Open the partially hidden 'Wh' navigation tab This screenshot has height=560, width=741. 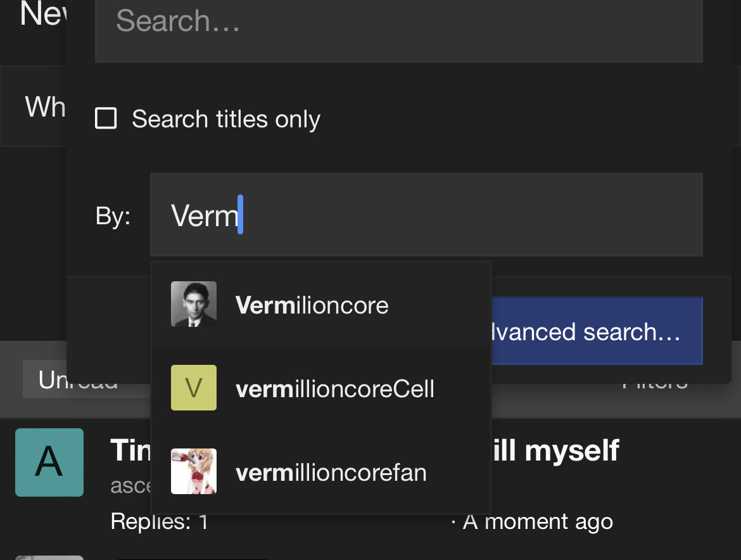46,106
